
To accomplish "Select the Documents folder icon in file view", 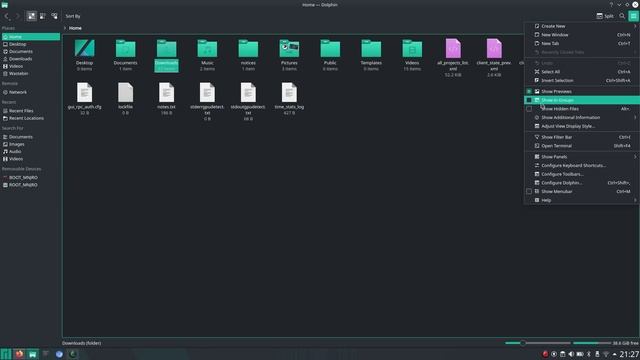I will (125, 49).
